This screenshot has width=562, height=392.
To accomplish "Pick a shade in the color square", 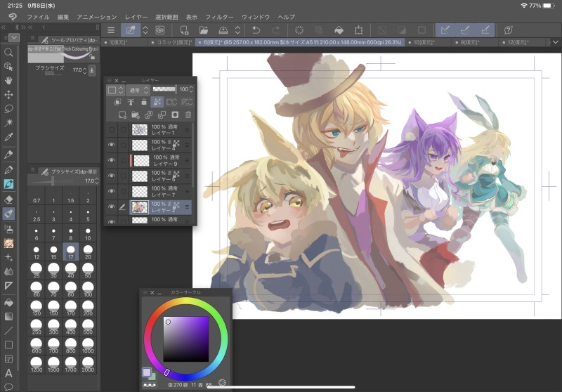I will (x=186, y=339).
